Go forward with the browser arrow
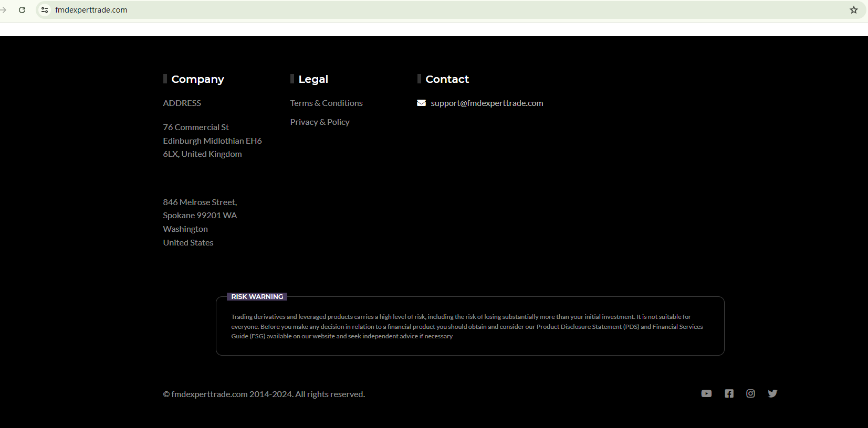The width and height of the screenshot is (868, 428). tap(4, 10)
